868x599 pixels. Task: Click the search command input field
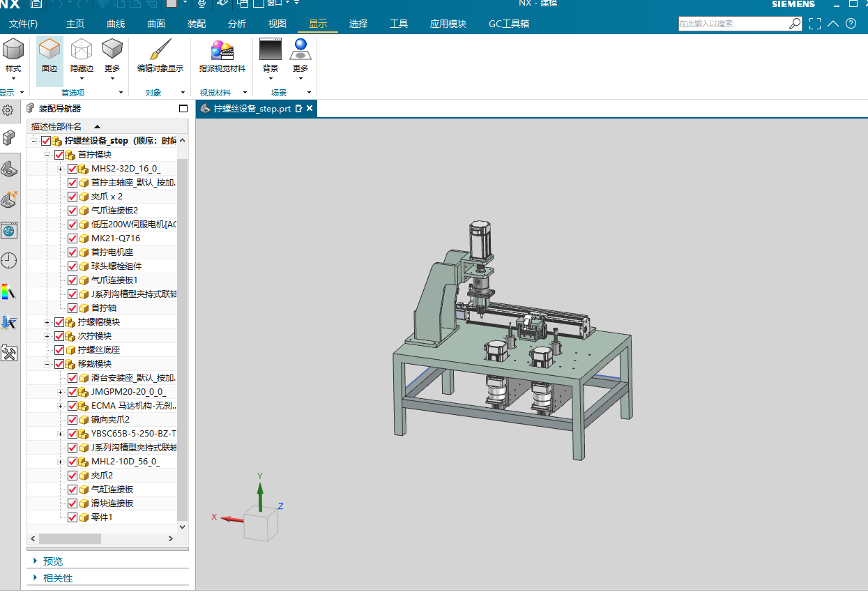(733, 24)
